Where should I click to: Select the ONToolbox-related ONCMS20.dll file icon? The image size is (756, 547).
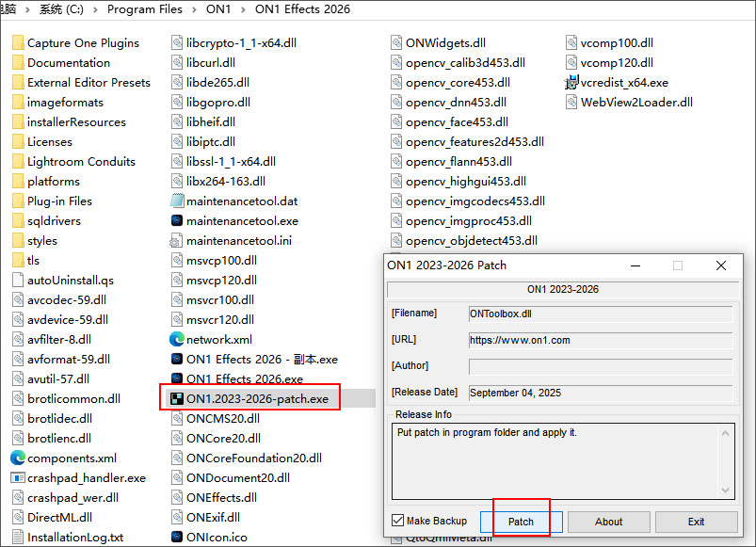177,418
